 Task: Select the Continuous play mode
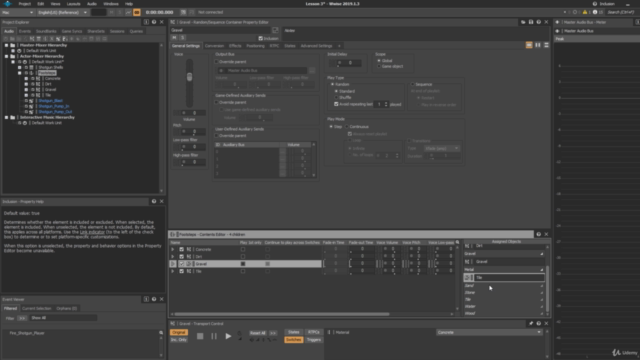click(x=347, y=127)
